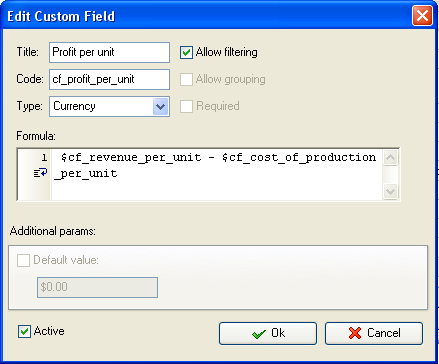
Task: Confirm changes with the Ok button
Action: tap(268, 333)
